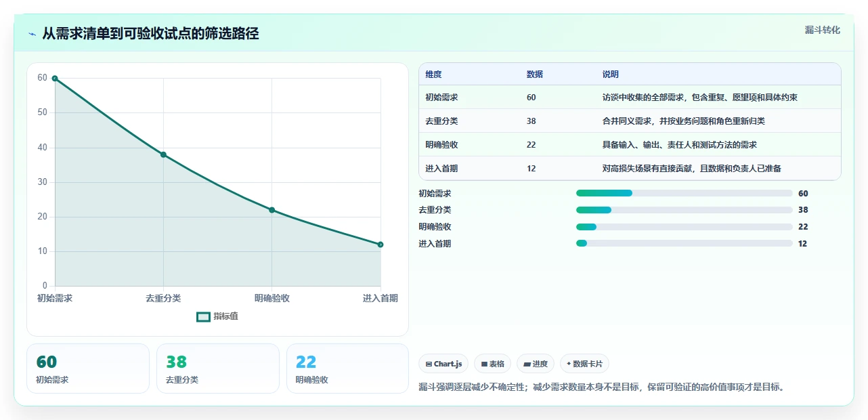Click the 进度 tag
868x420 pixels.
pos(535,364)
